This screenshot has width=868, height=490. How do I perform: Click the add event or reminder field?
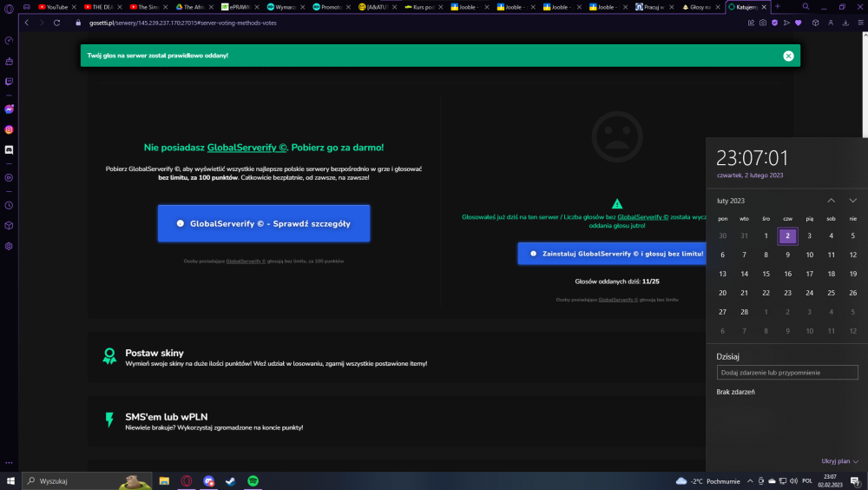click(x=787, y=373)
